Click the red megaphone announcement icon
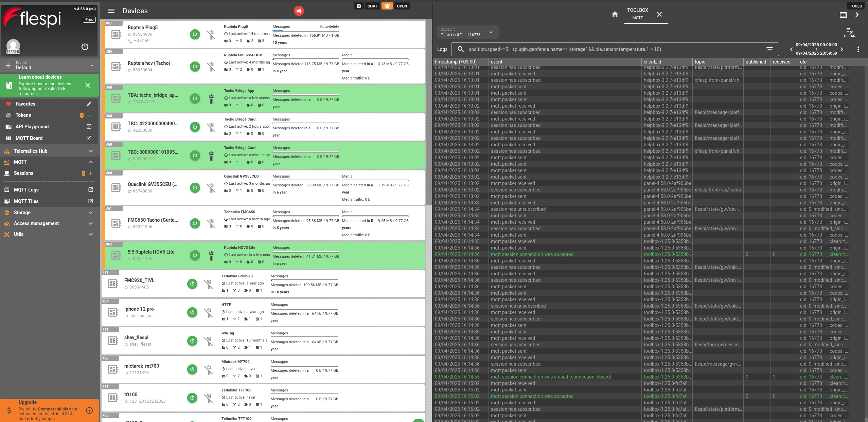868x422 pixels. [299, 11]
